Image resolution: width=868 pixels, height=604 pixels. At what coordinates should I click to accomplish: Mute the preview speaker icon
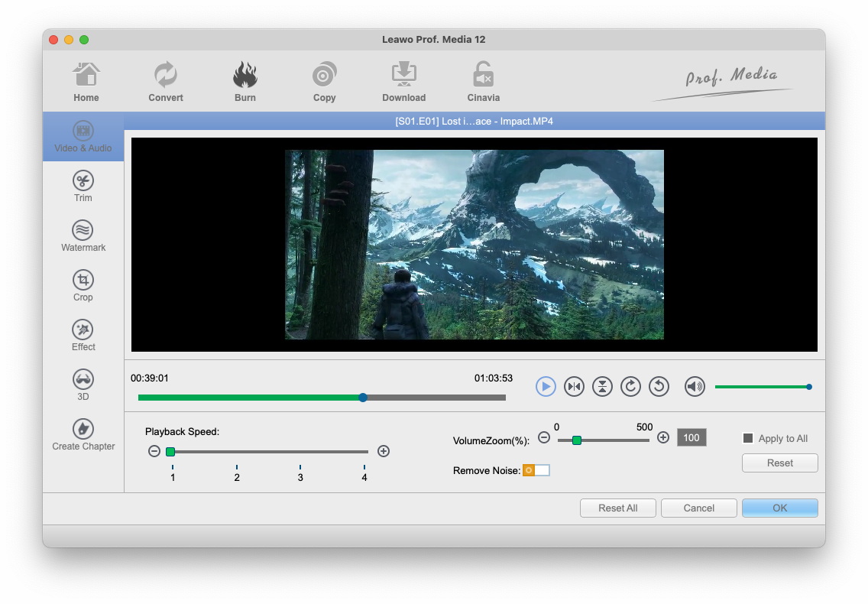695,386
